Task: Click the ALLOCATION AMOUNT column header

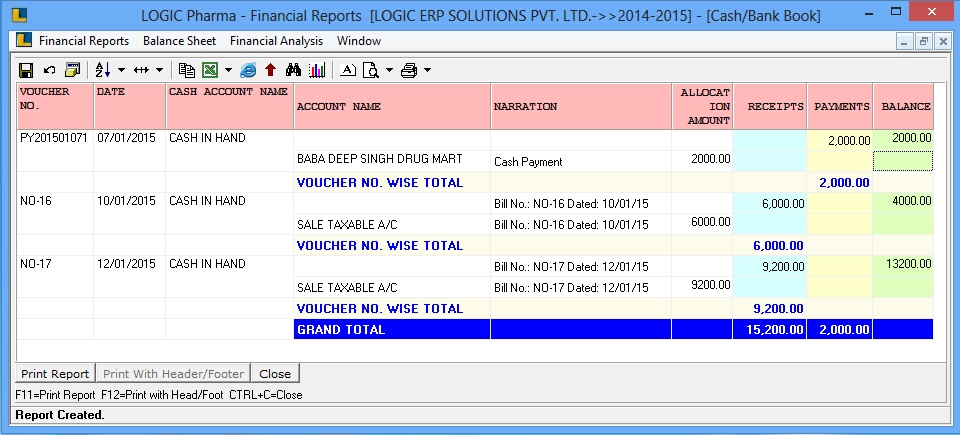Action: pyautogui.click(x=702, y=107)
